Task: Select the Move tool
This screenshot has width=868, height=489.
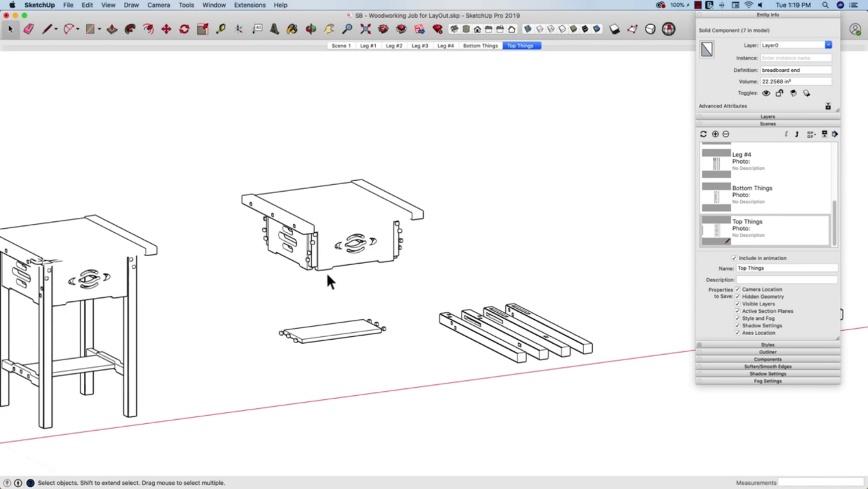Action: click(166, 29)
